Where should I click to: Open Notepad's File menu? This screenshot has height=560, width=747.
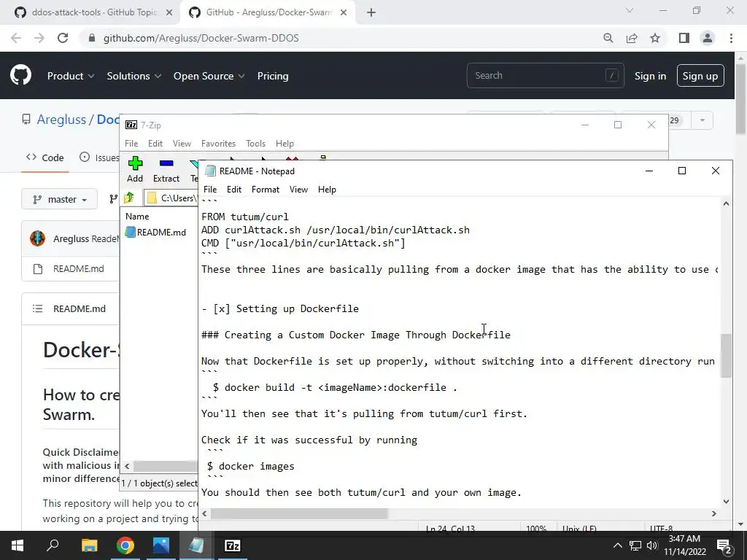pyautogui.click(x=210, y=190)
